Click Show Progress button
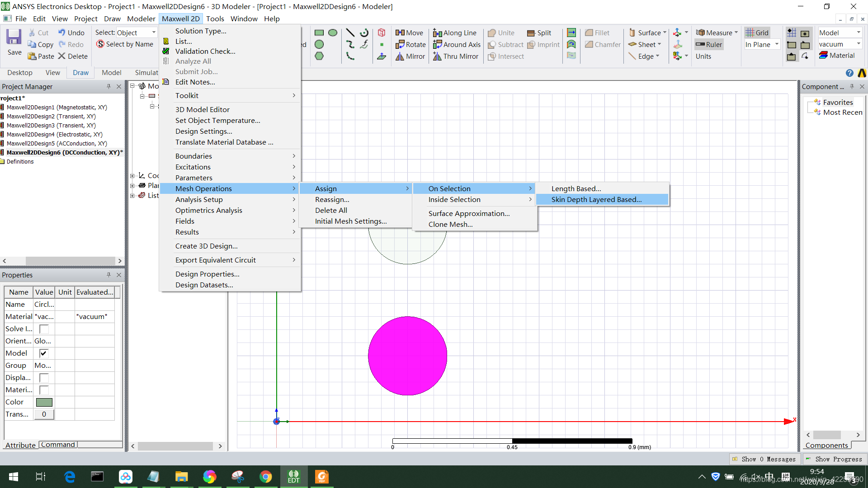This screenshot has width=868, height=488. click(x=834, y=459)
